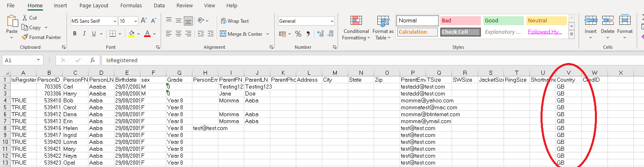This screenshot has width=644, height=167.
Task: Click the Decrease Decimal icon
Action: pyautogui.click(x=330, y=34)
